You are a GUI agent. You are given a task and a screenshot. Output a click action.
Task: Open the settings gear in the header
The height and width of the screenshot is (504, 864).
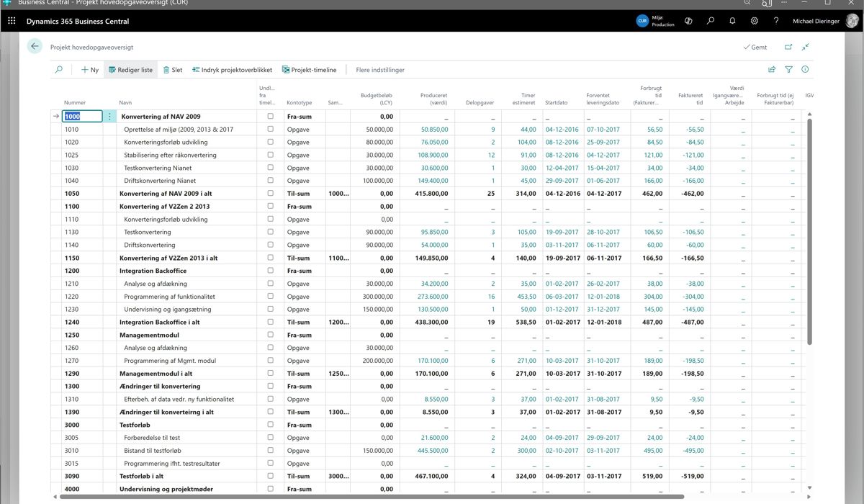[x=754, y=21]
